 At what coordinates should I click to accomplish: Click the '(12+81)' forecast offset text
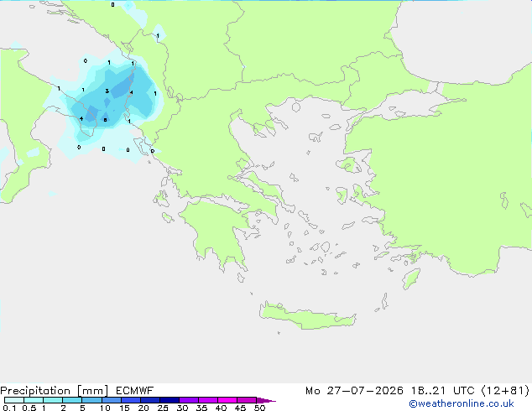[x=505, y=391]
